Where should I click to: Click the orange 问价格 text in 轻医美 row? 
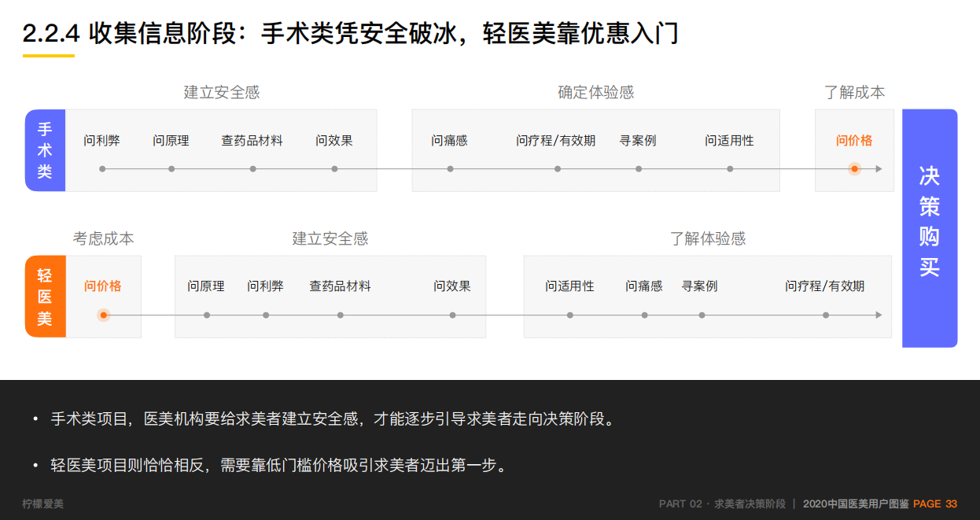pos(103,286)
